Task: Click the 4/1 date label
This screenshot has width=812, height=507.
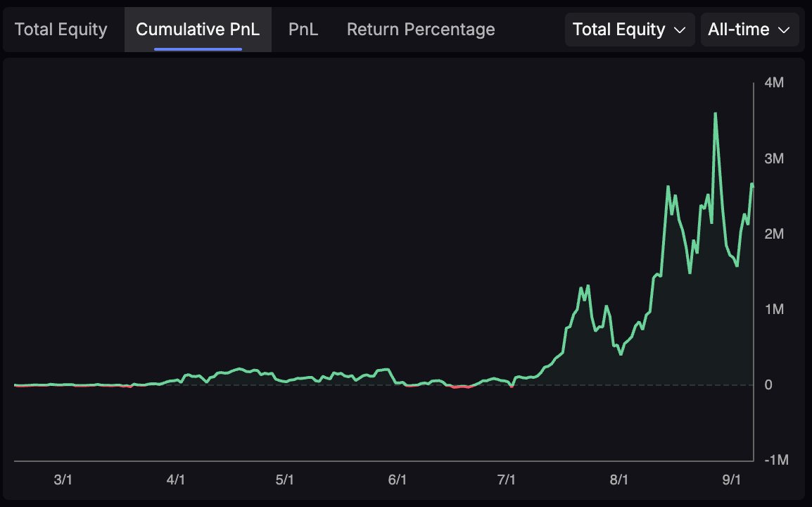Action: [175, 480]
